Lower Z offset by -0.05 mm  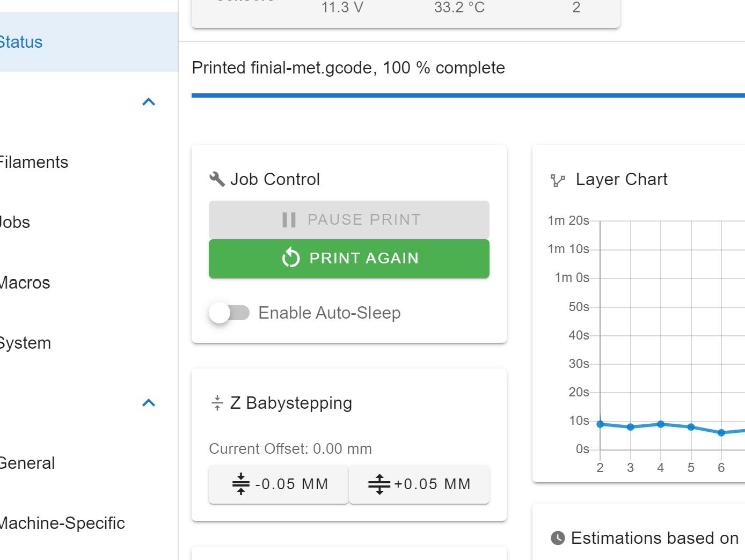(x=279, y=484)
